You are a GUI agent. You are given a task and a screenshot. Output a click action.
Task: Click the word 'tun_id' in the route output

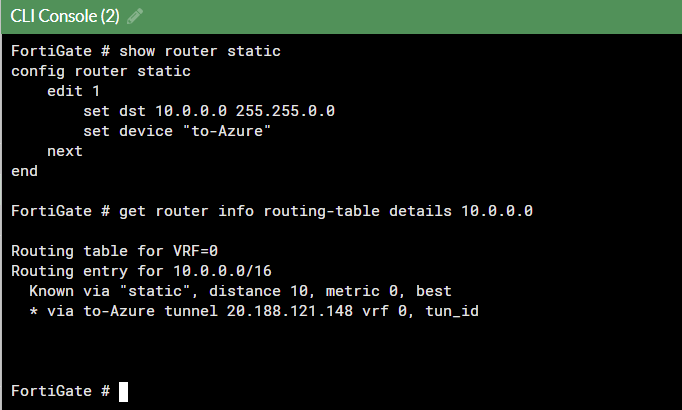tap(452, 311)
